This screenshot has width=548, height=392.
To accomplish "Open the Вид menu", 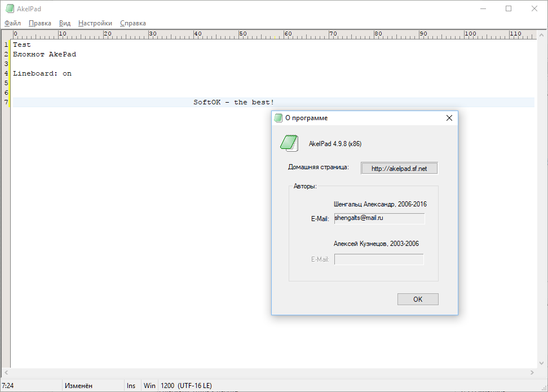I will 65,23.
